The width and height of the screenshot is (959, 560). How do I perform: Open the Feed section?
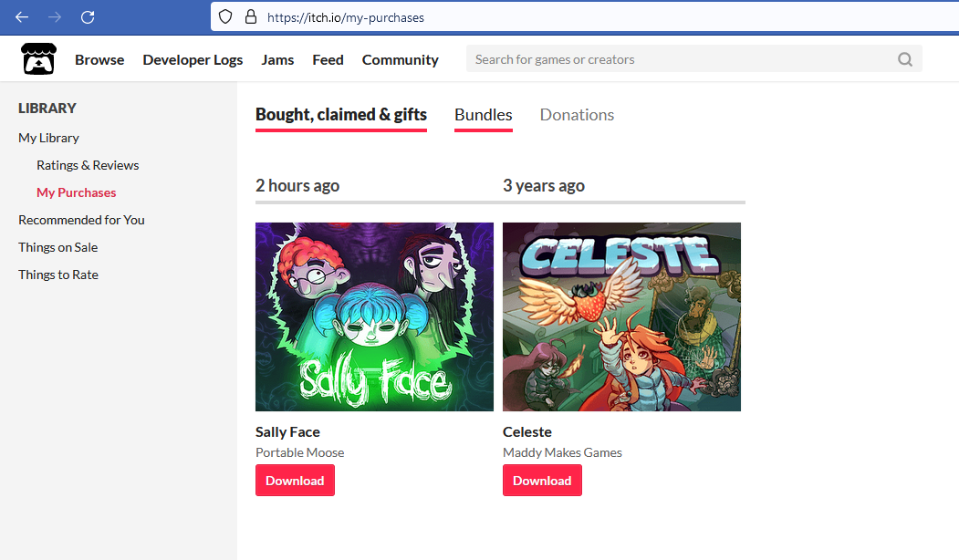tap(328, 58)
